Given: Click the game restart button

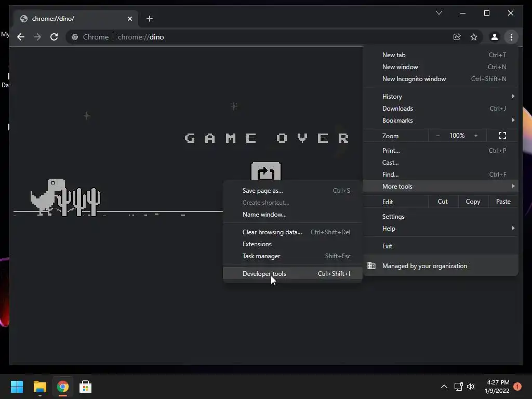Looking at the screenshot, I should [266, 171].
